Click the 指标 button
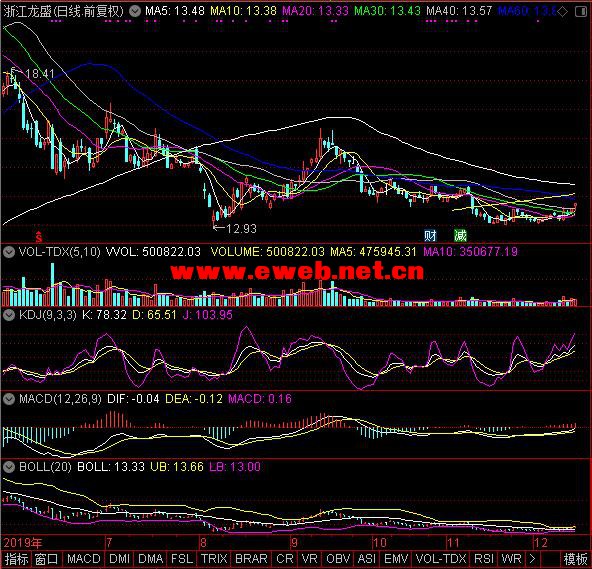592x569 pixels. tap(16, 559)
